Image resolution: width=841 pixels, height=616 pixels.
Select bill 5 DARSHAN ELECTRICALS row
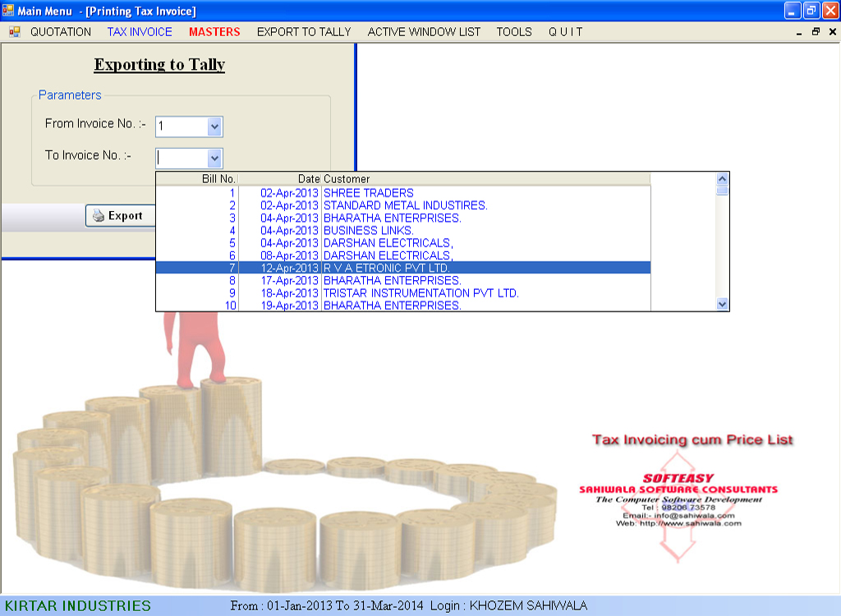pyautogui.click(x=402, y=243)
